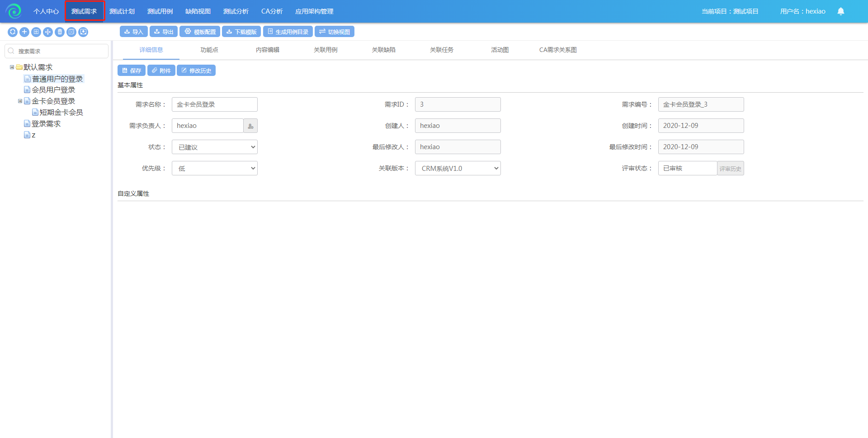Collapse the 金卡会员登录 tree node
This screenshot has height=438, width=868.
[20, 101]
